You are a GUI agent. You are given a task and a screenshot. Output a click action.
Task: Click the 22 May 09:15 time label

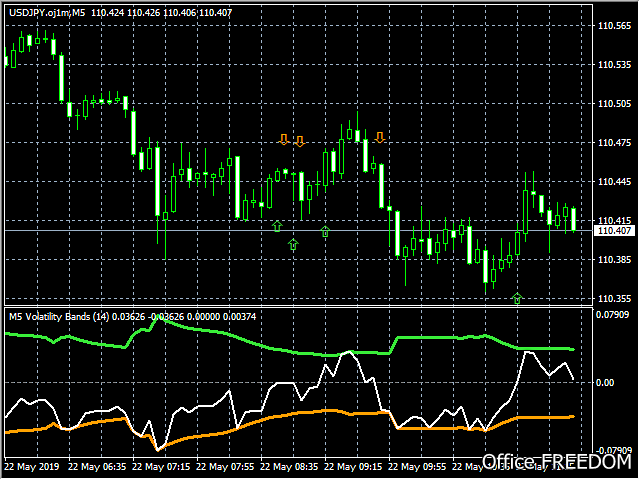353,467
